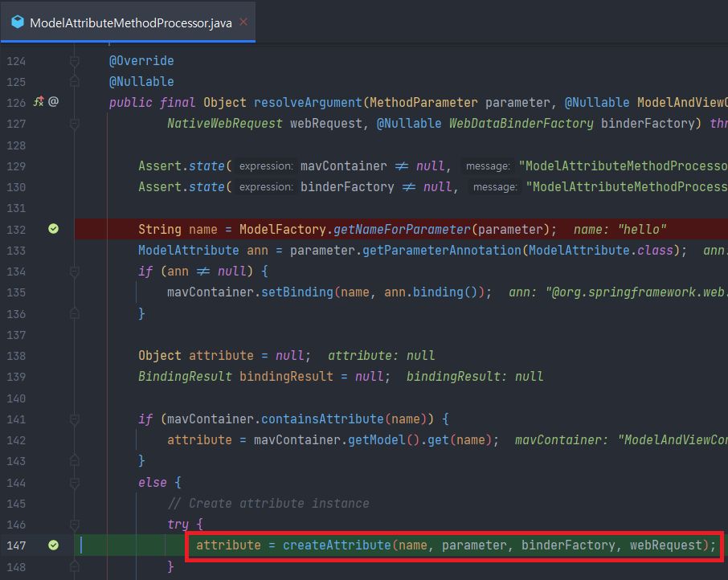Screen dimensions: 728x580
Task: Click 'Assert.state' on line 129
Action: [x=182, y=166]
